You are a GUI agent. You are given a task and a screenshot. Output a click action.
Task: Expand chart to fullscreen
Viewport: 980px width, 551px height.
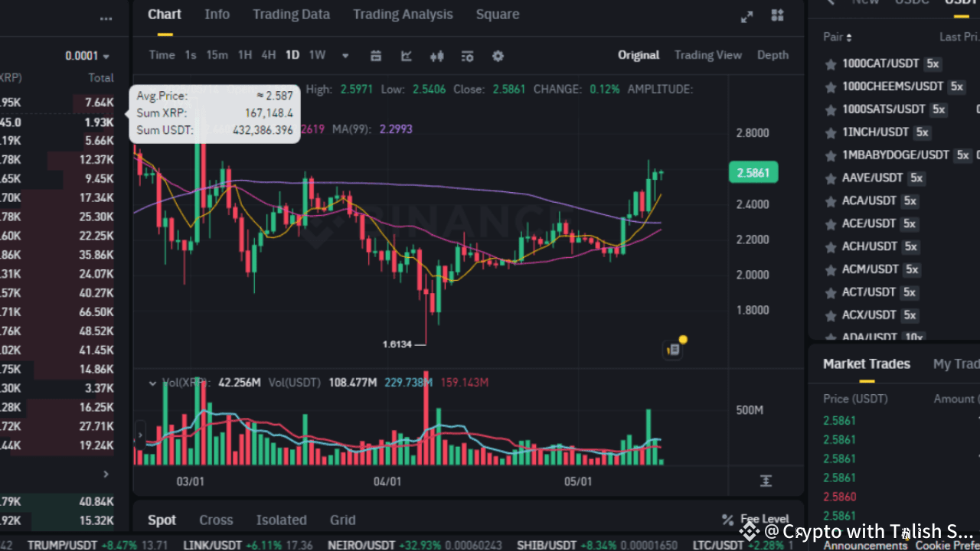click(x=746, y=16)
